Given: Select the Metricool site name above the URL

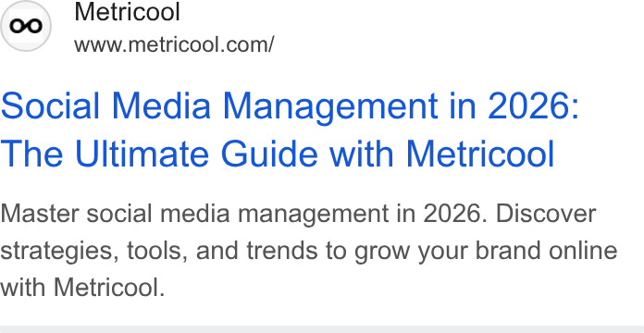Looking at the screenshot, I should [x=128, y=11].
